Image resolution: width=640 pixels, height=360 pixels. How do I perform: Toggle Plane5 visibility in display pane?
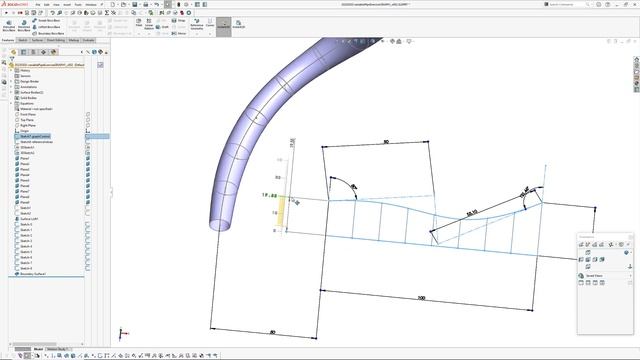(x=88, y=180)
